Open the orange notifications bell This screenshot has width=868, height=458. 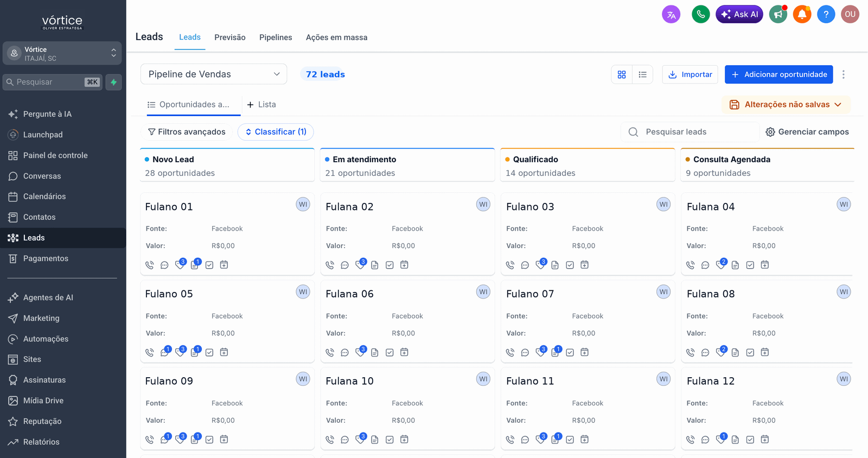(802, 15)
